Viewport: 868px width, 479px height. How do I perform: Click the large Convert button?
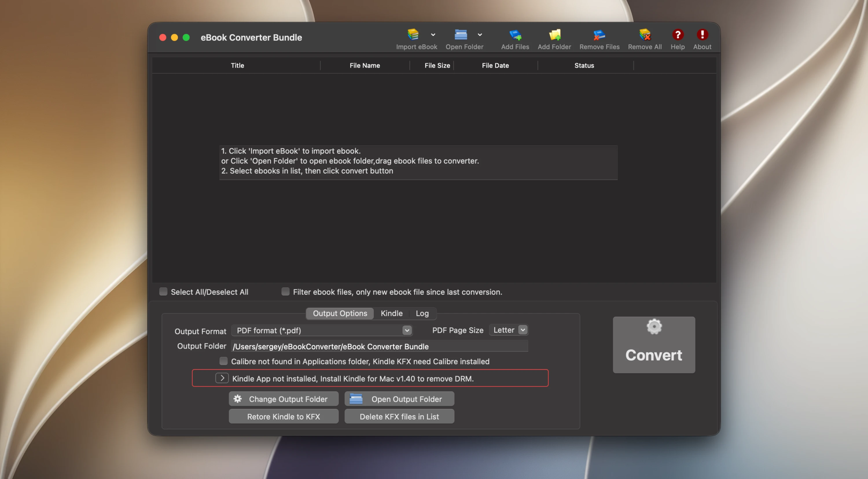pyautogui.click(x=654, y=345)
